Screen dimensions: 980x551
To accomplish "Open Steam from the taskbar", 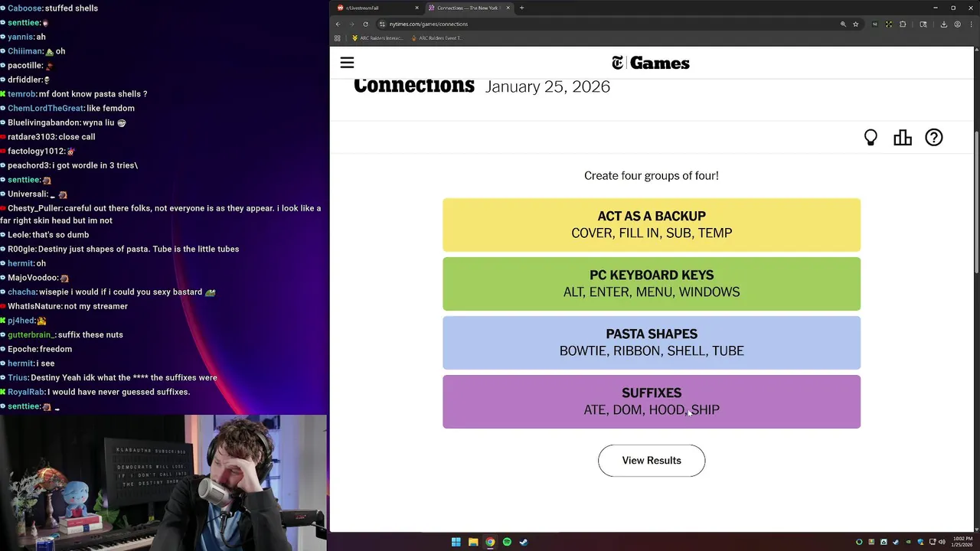I will click(524, 542).
